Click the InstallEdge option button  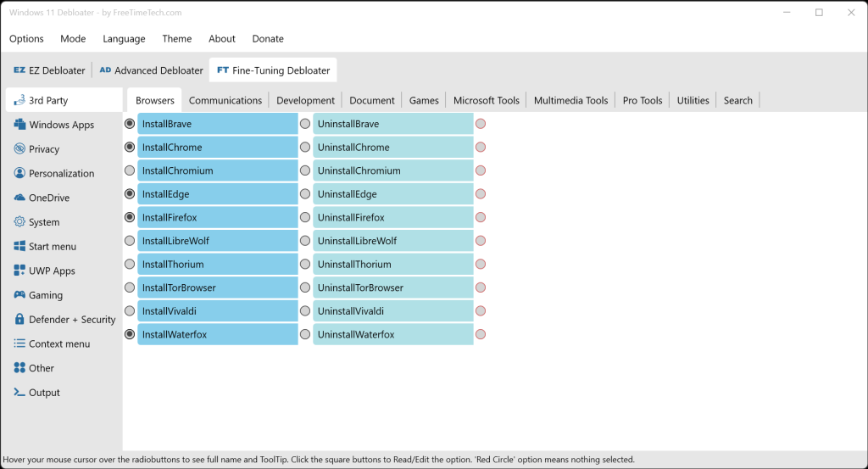[x=218, y=194]
